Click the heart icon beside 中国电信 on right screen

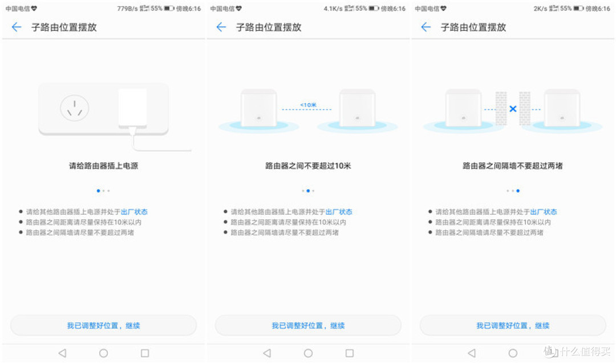[443, 8]
